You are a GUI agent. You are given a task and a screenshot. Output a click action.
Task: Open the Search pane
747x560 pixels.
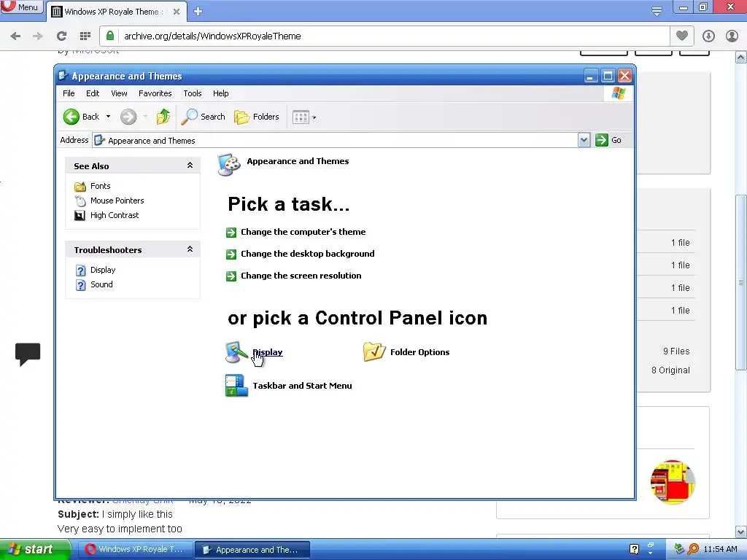tap(204, 117)
